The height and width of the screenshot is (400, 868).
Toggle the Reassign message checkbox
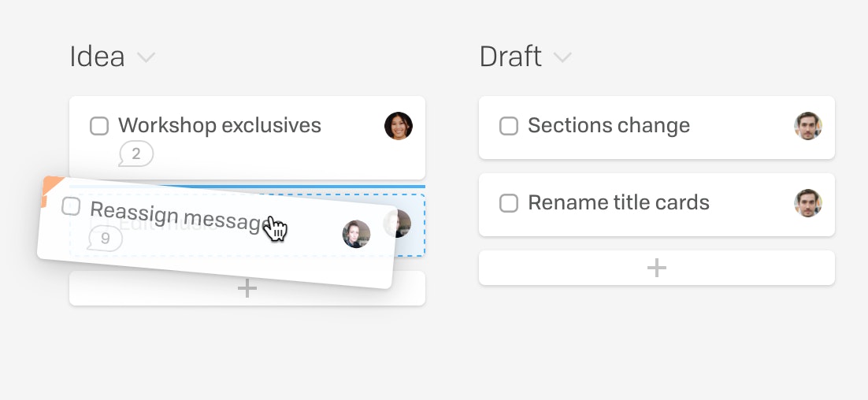tap(71, 206)
